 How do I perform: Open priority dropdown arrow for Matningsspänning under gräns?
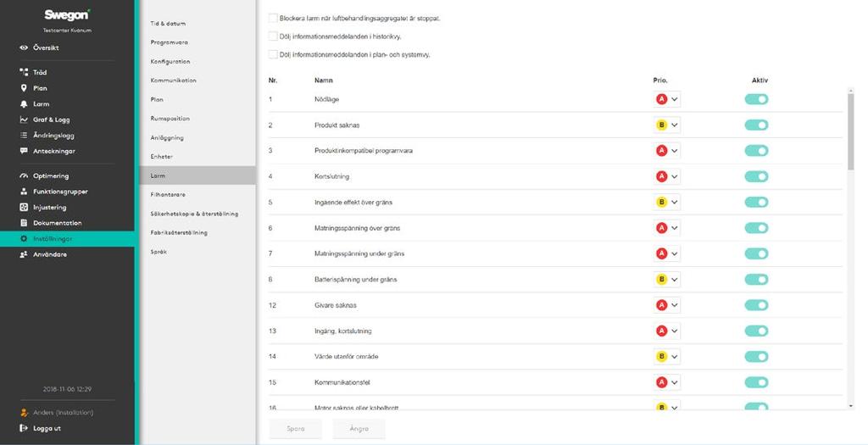674,253
